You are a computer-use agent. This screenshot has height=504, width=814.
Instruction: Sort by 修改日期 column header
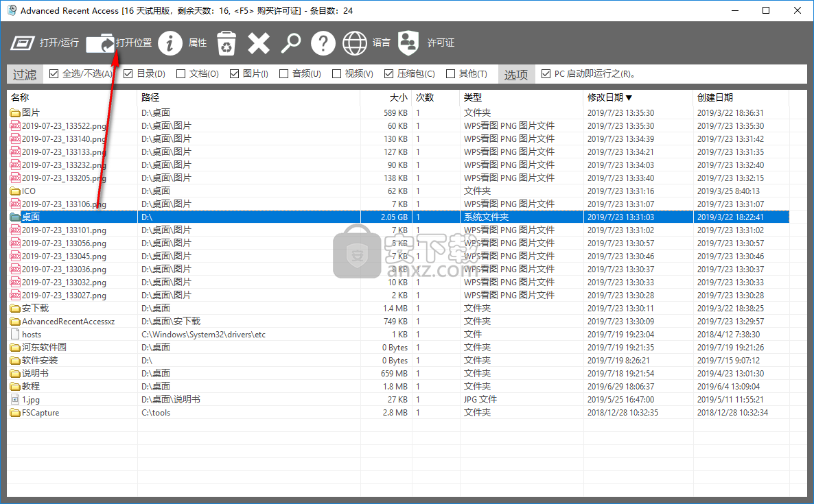[x=638, y=97]
